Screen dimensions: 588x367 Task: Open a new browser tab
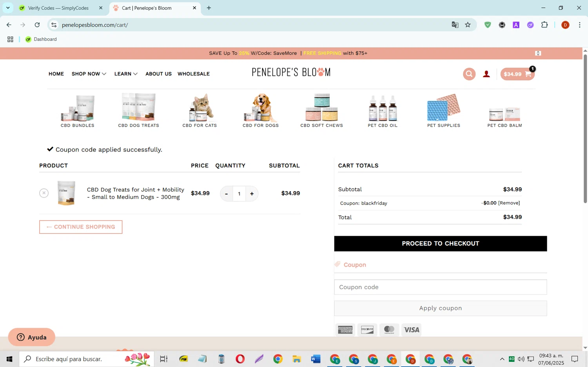click(x=209, y=8)
